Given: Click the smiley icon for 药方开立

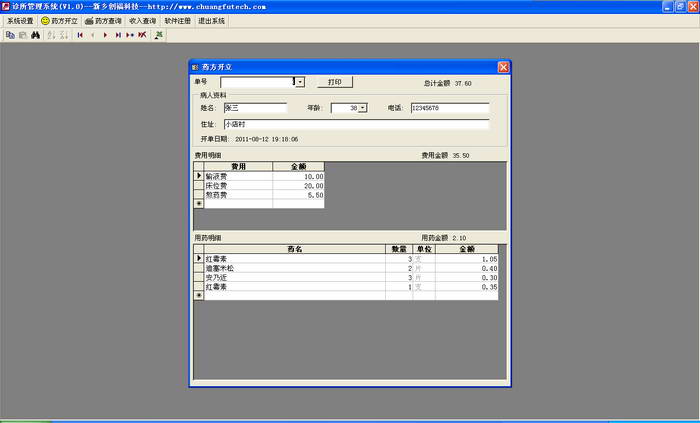Looking at the screenshot, I should click(45, 20).
